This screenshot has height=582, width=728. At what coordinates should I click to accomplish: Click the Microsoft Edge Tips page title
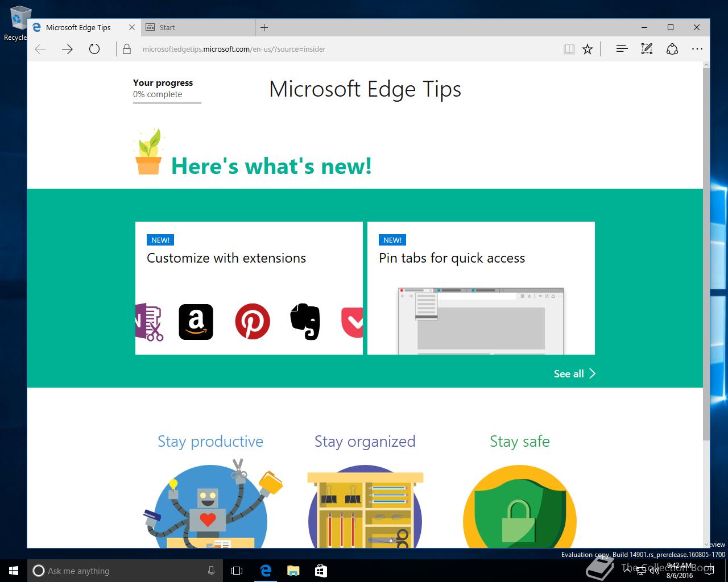pyautogui.click(x=365, y=89)
